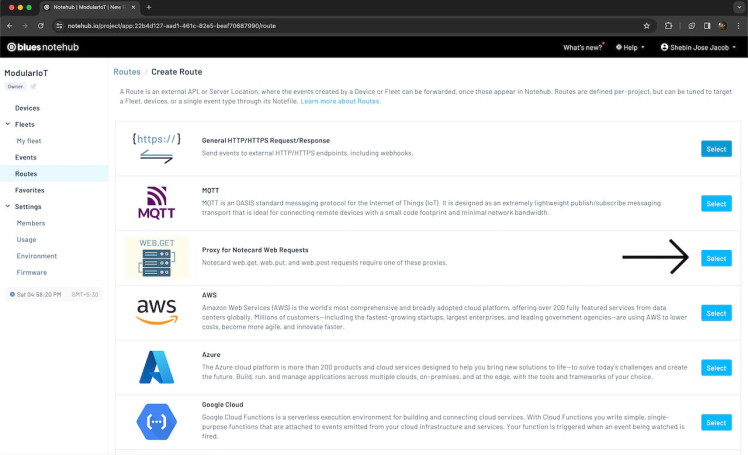Open the Chrome three-dot menu
Image resolution: width=748 pixels, height=455 pixels.
point(738,26)
